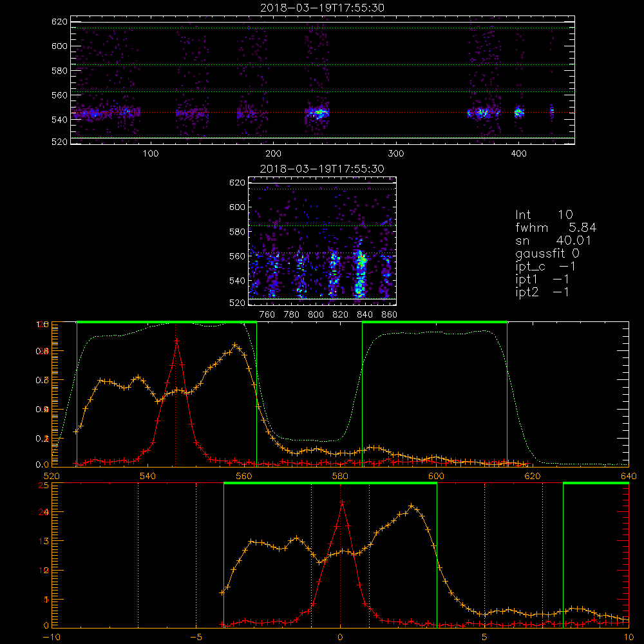Click x-axis label 640 of the profile plot
The image size is (644, 644).
[629, 476]
